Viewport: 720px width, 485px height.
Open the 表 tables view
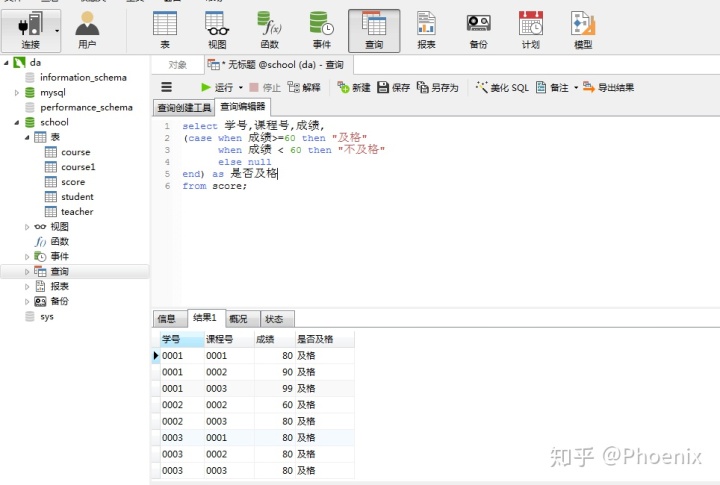coord(165,30)
